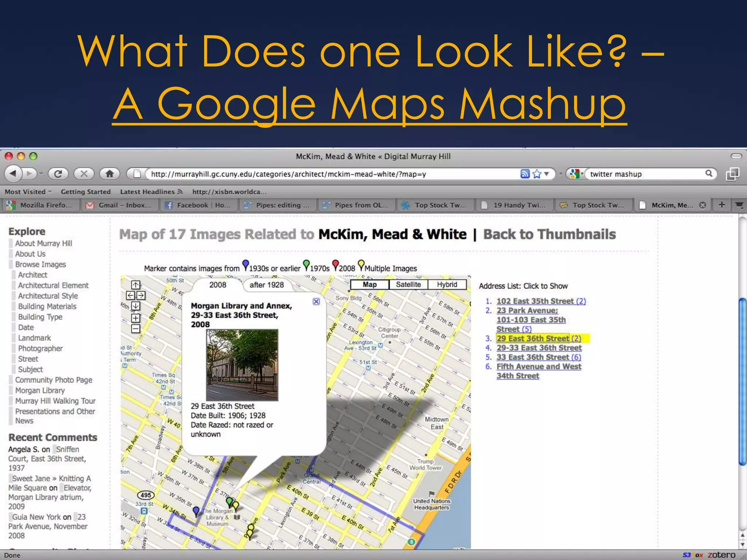The image size is (747, 560).
Task: Browse by Building Materials category
Action: pos(47,307)
